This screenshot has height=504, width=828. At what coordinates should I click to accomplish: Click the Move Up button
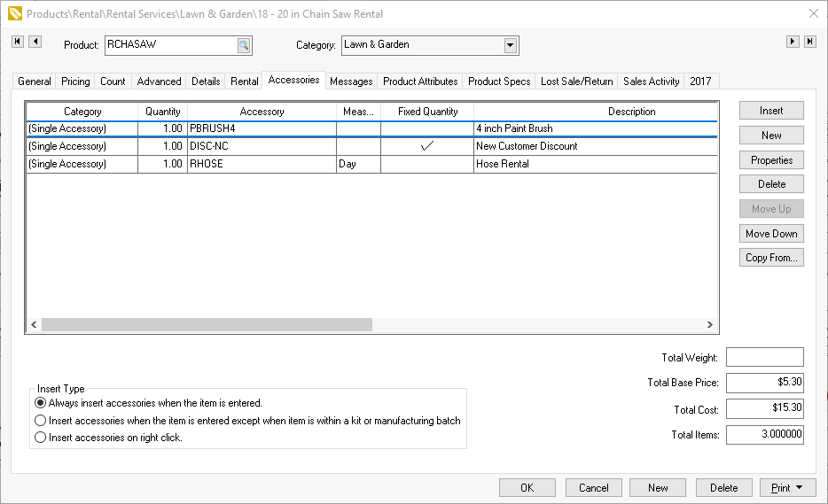(x=771, y=209)
